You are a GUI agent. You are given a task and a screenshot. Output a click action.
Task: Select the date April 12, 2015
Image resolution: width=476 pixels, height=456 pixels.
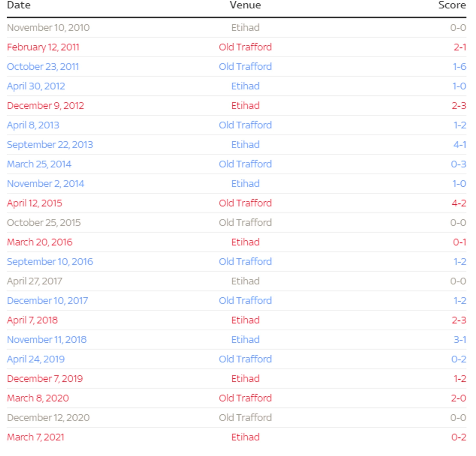point(34,203)
